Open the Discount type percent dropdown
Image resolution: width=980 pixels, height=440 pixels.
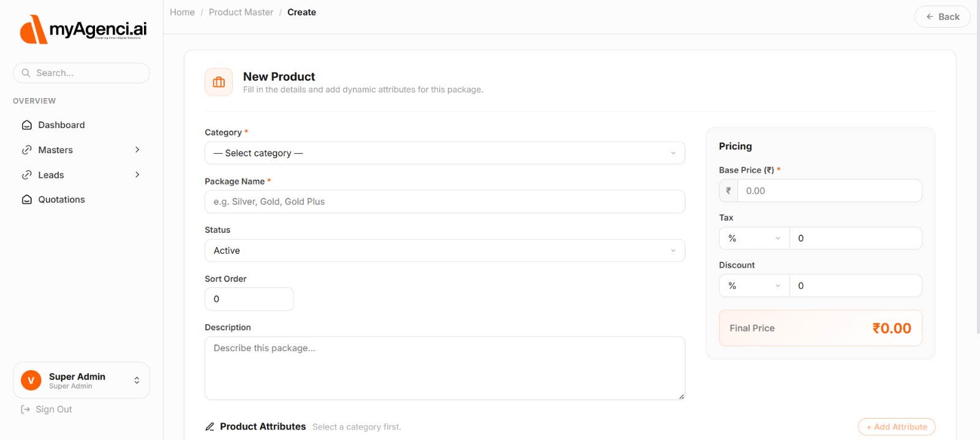[754, 286]
